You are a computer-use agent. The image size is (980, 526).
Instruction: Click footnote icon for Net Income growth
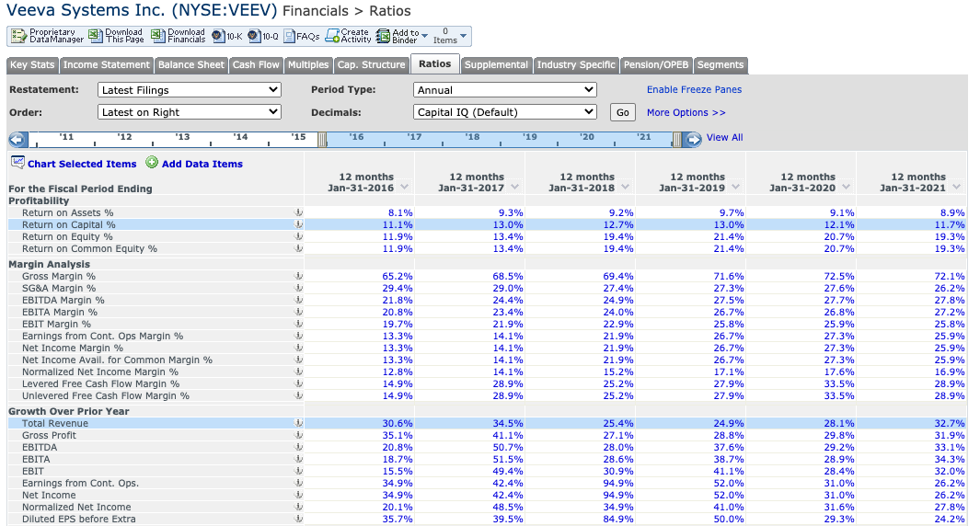pos(299,496)
